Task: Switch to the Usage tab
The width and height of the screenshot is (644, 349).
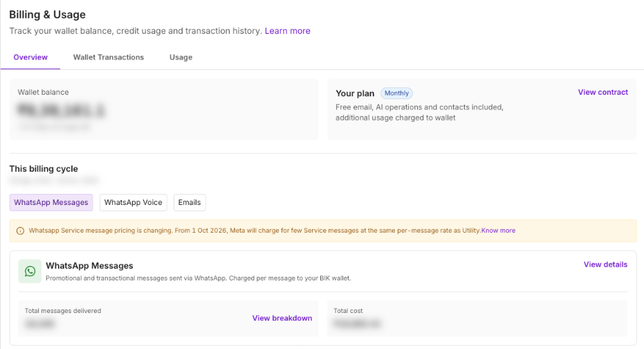Action: pos(181,57)
